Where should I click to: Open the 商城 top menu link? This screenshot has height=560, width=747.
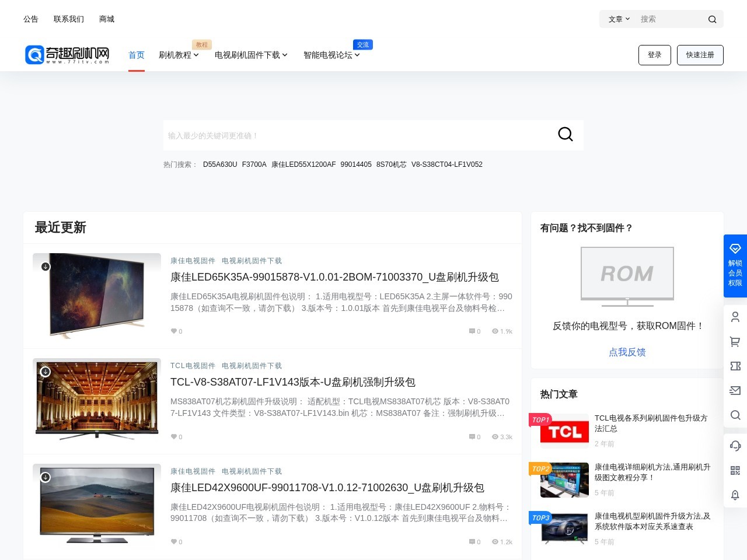pos(107,19)
